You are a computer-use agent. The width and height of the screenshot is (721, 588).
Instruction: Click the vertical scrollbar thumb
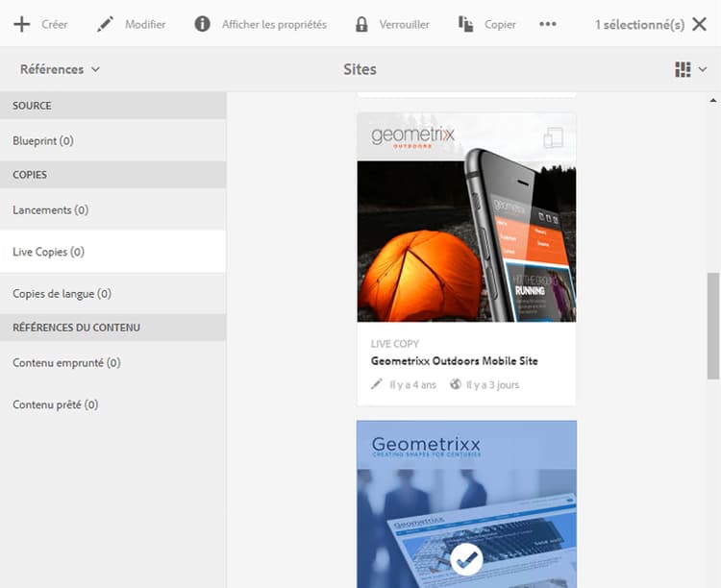point(712,326)
